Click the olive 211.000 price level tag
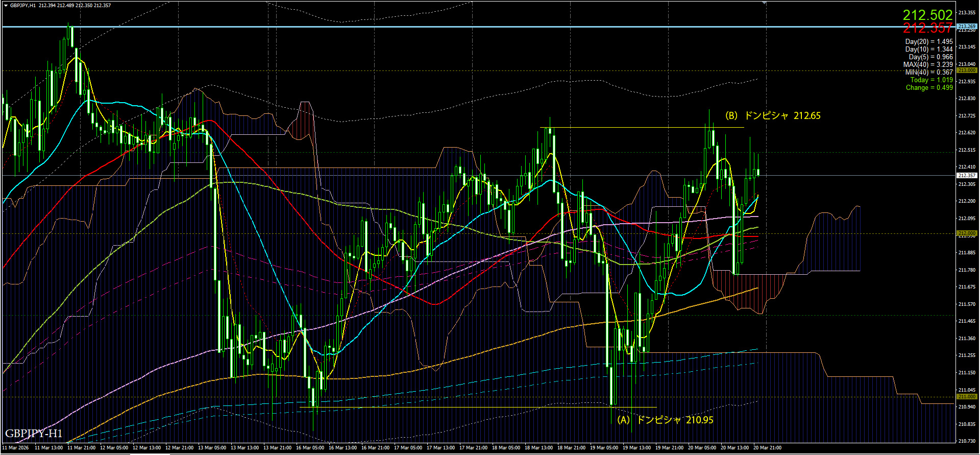 [x=967, y=397]
